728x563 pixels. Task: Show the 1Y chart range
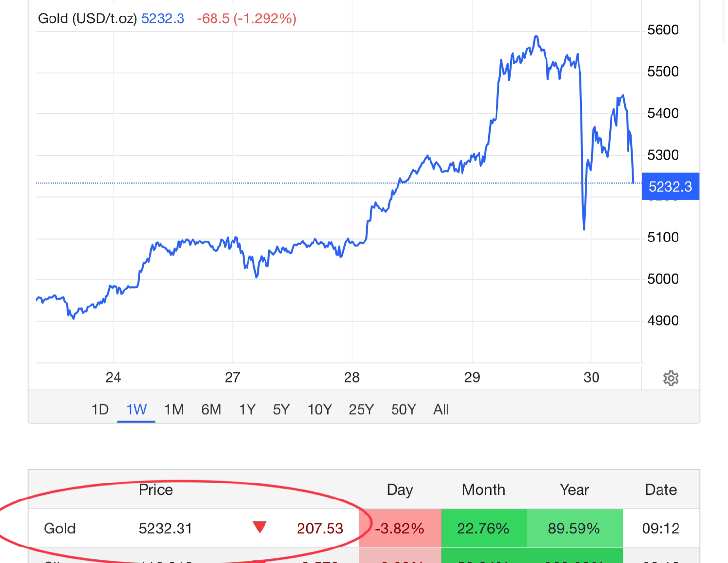coord(247,410)
